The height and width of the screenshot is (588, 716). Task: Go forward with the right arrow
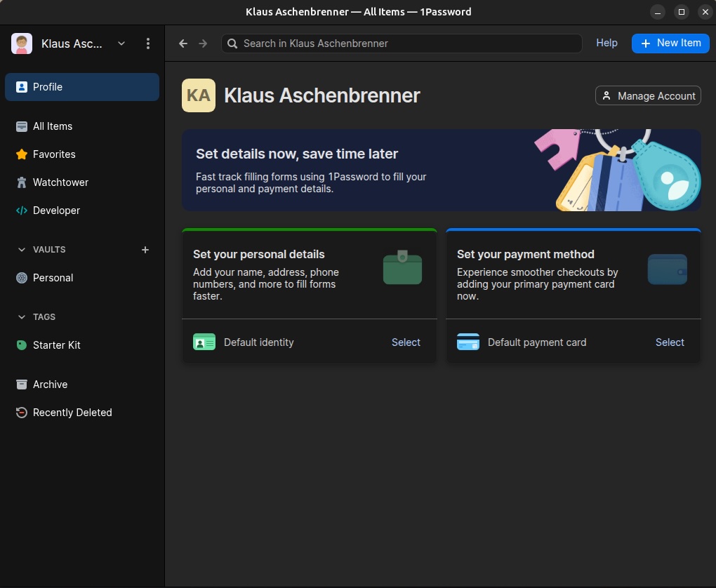[203, 44]
